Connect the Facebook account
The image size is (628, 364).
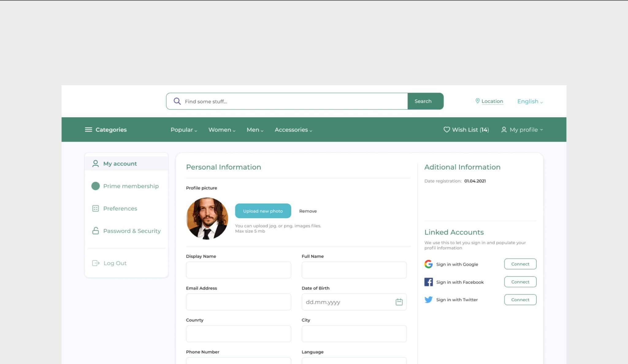coord(520,282)
